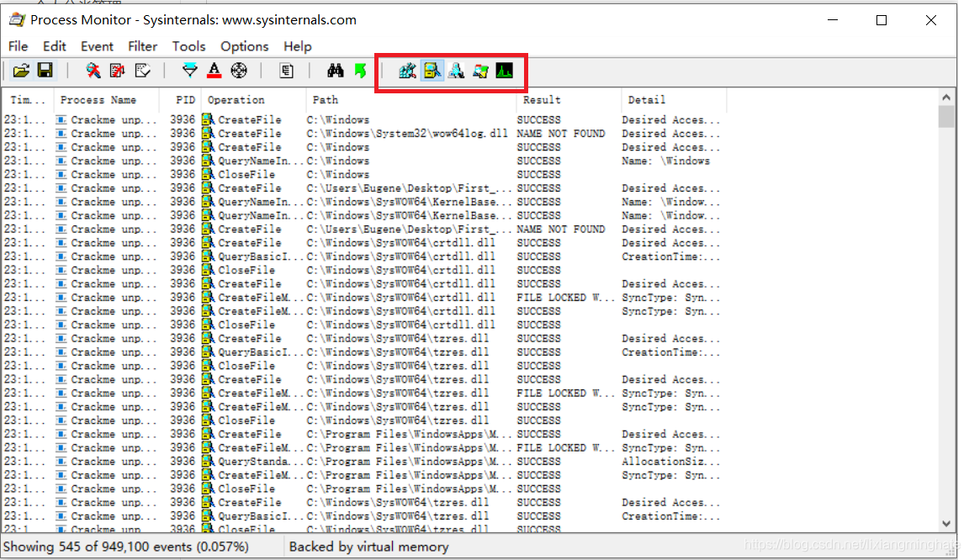The height and width of the screenshot is (560, 969).
Task: Open Highlight settings with the red A icon
Action: [x=214, y=71]
